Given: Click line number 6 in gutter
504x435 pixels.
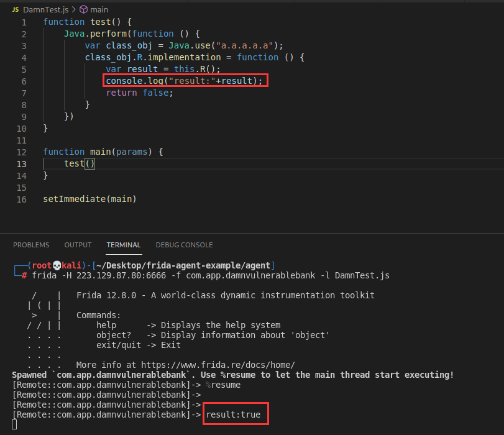Looking at the screenshot, I should pyautogui.click(x=24, y=81).
